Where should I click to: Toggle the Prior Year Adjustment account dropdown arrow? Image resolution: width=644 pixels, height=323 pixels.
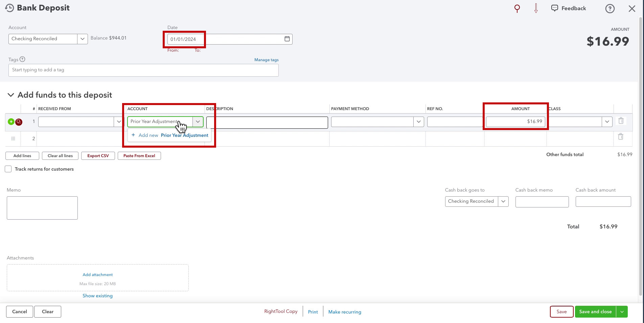[198, 122]
